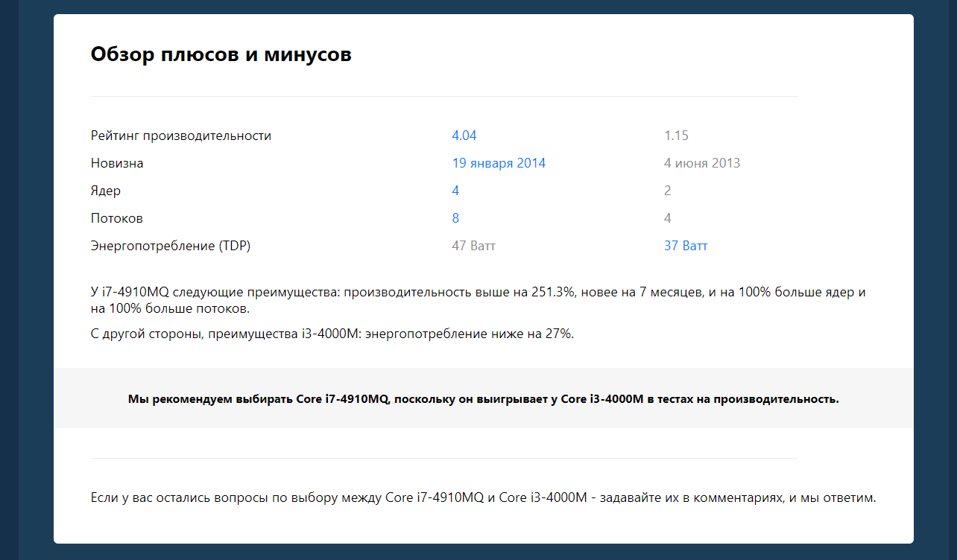Click the performance rating value 4.04
Viewport: 957px width, 560px height.
[x=464, y=136]
